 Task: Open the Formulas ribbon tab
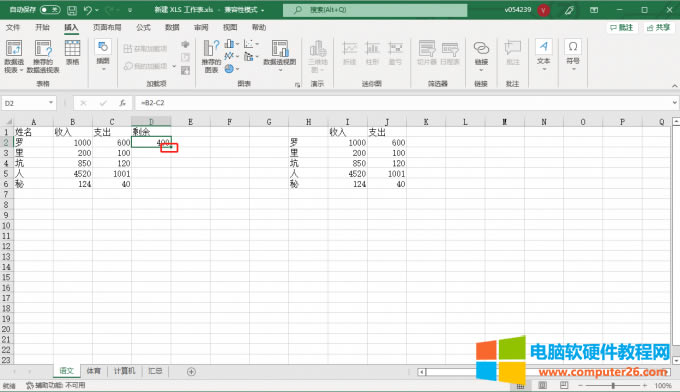143,27
